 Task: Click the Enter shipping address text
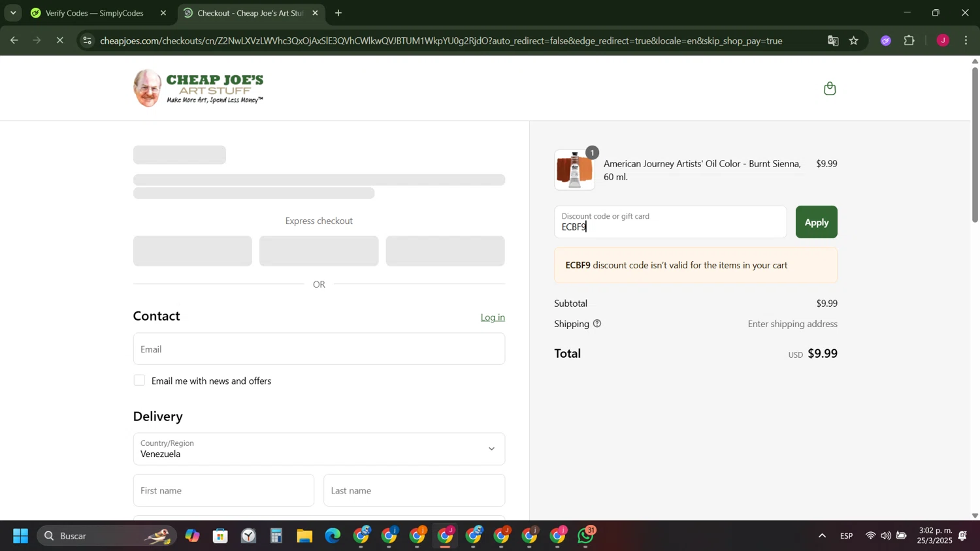click(792, 324)
